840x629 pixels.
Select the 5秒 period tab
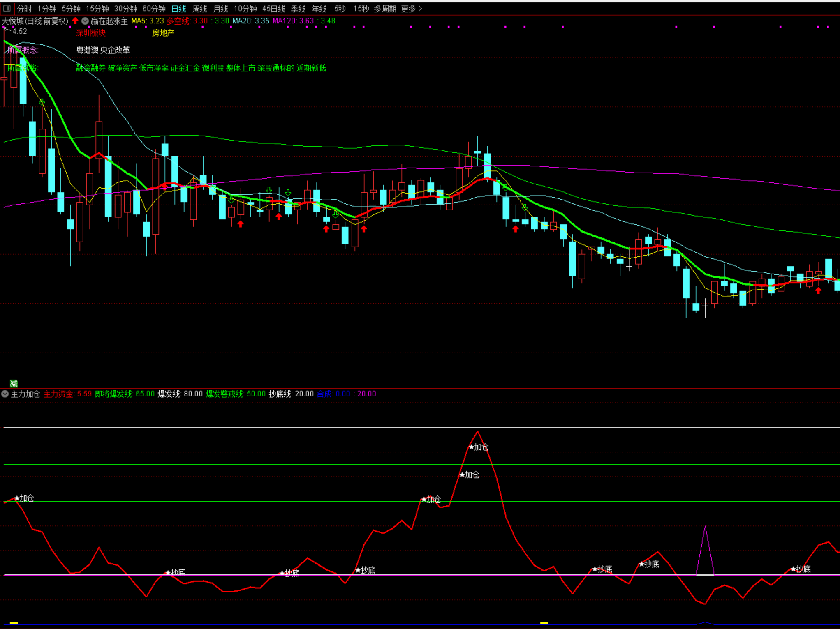340,9
